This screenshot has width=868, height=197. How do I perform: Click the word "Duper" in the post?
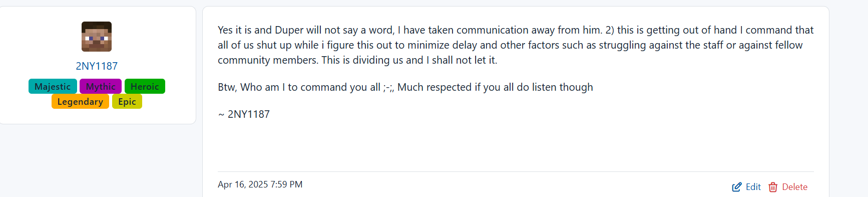coord(289,30)
